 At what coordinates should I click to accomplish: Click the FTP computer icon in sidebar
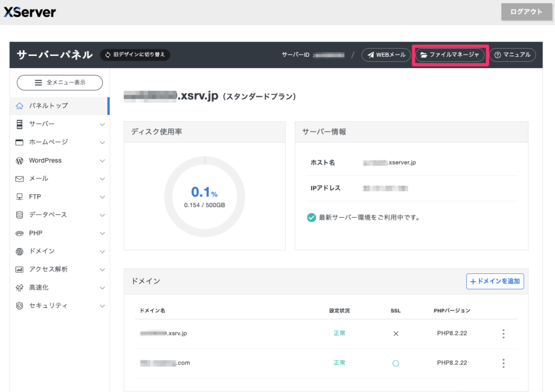pyautogui.click(x=20, y=197)
